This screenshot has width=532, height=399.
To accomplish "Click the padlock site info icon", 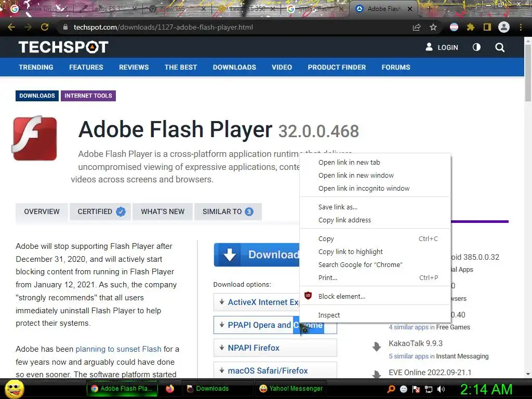I will pos(65,27).
